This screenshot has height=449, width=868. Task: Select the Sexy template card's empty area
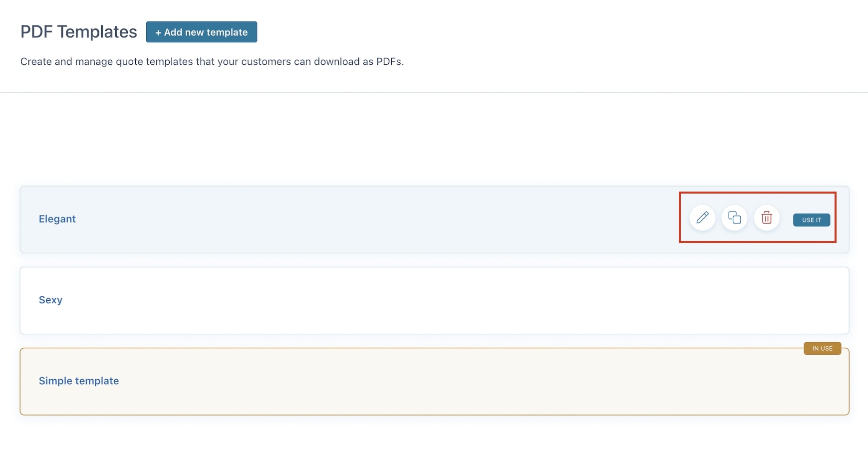coord(434,300)
